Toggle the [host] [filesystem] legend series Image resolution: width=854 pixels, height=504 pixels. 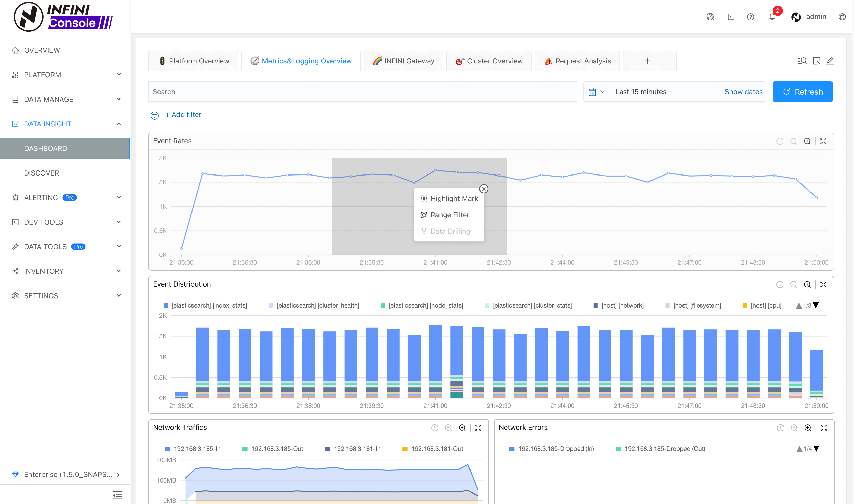[693, 305]
